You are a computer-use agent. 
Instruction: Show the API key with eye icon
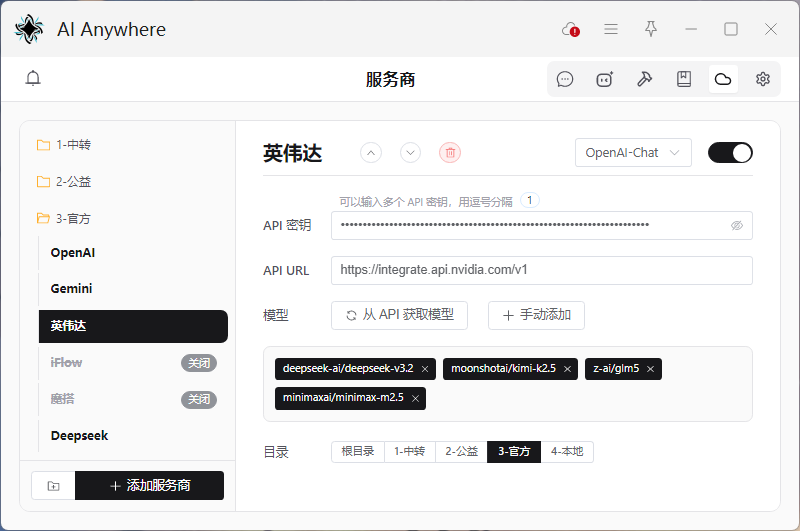click(737, 226)
